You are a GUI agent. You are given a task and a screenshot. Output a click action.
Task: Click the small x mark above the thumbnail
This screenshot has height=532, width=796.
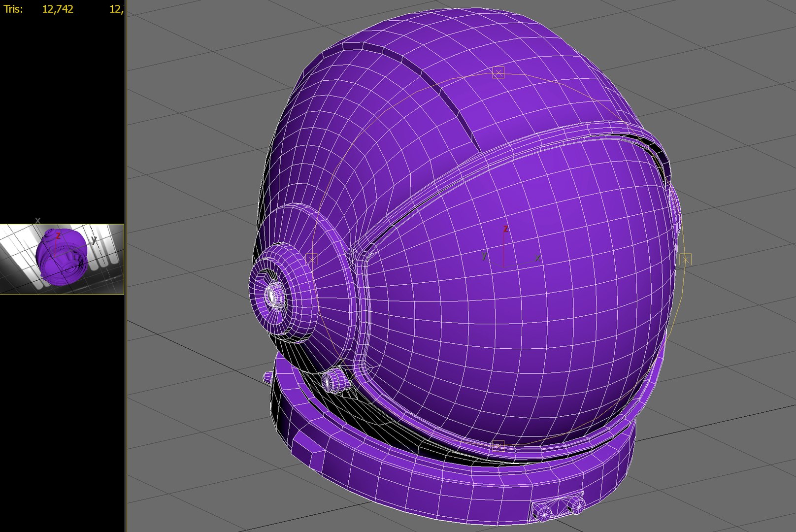pyautogui.click(x=38, y=220)
